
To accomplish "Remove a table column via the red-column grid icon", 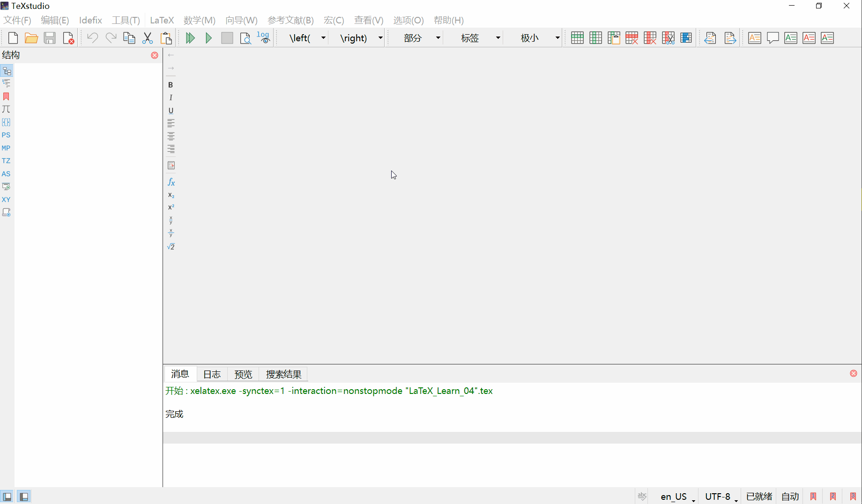I will [x=650, y=38].
